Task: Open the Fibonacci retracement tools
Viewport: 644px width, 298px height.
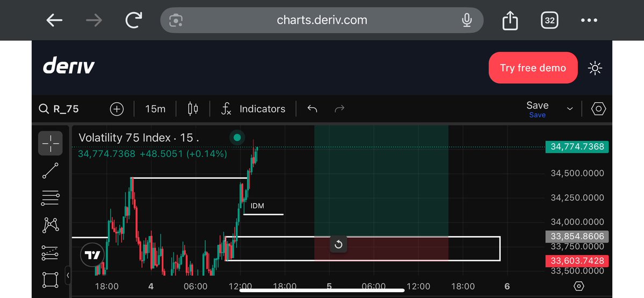Action: [50, 198]
